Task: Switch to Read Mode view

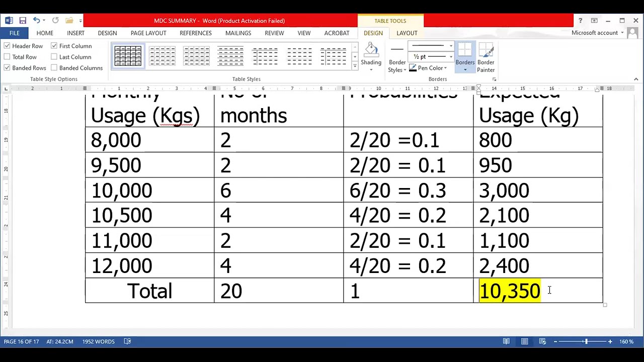Action: pyautogui.click(x=506, y=341)
